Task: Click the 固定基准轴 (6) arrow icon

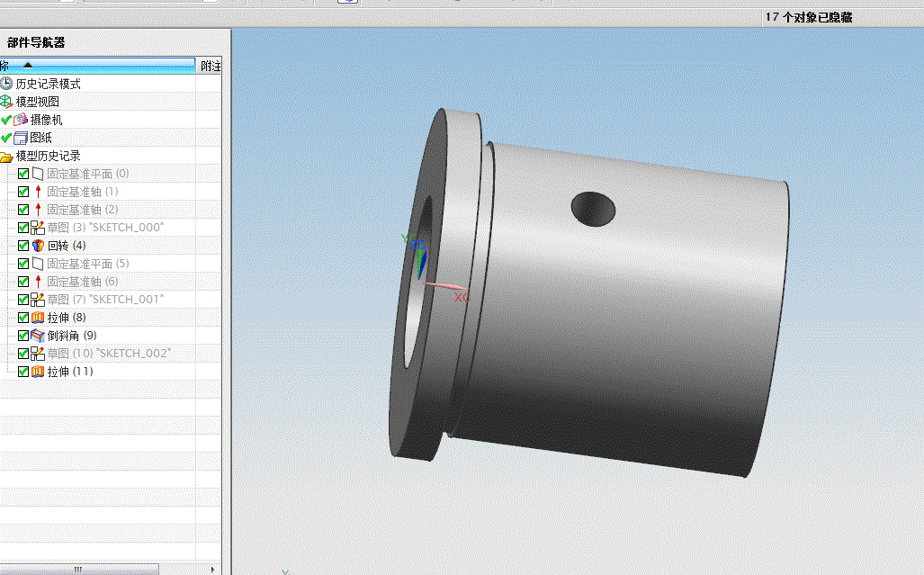Action: click(x=39, y=282)
